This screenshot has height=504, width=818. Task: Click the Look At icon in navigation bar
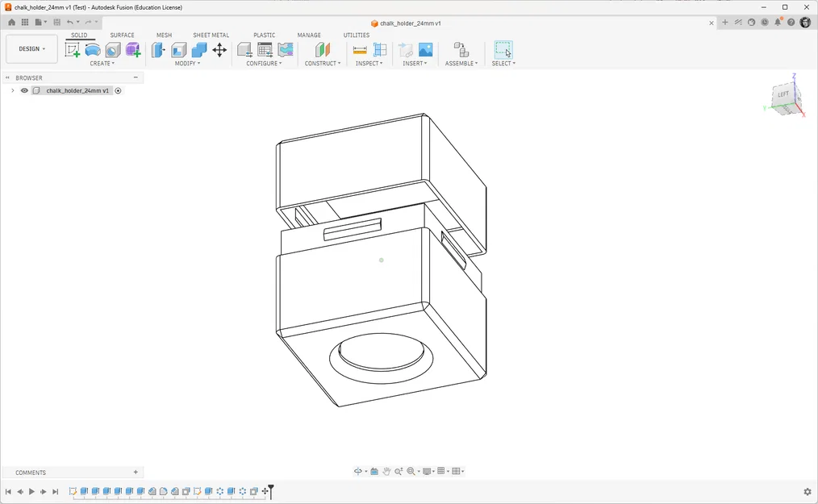[x=374, y=471]
